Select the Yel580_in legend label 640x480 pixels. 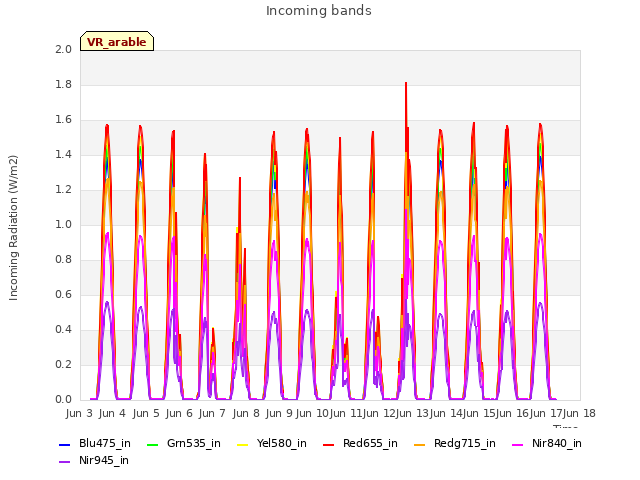[282, 444]
